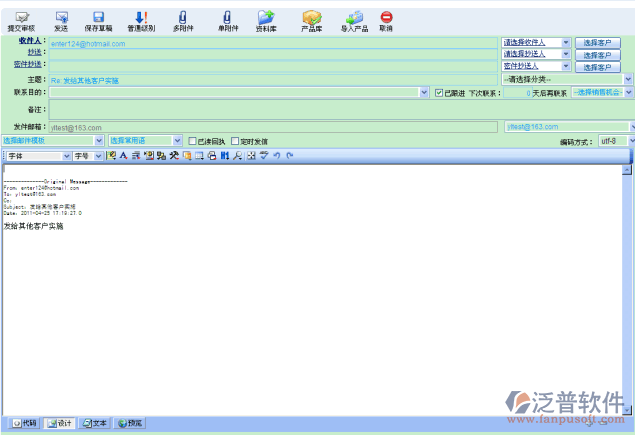Switch to the 代码 code tab
Screen dimensions: 635x435
25,423
